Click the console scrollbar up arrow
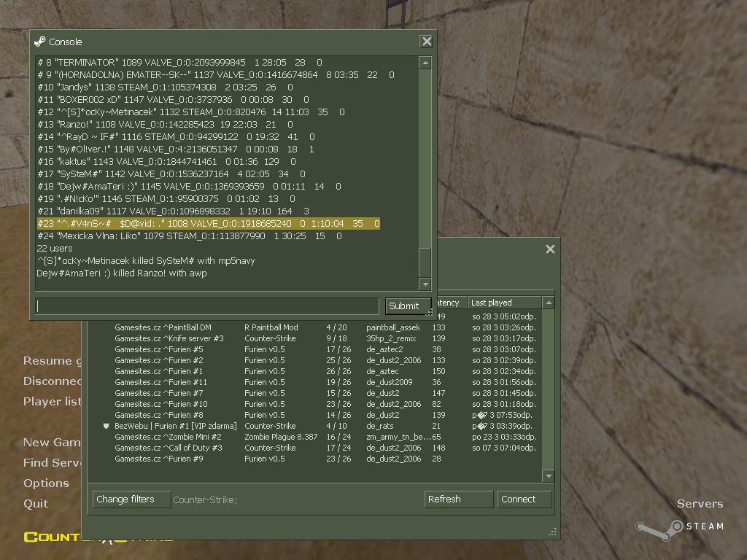 (x=425, y=63)
